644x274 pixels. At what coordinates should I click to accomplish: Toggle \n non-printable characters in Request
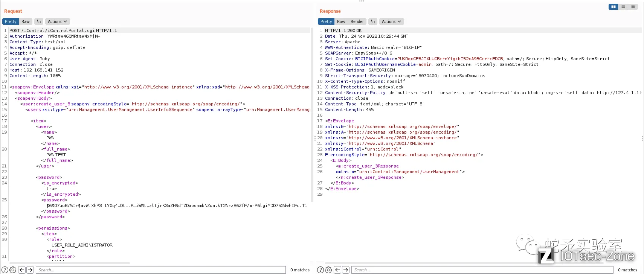39,21
